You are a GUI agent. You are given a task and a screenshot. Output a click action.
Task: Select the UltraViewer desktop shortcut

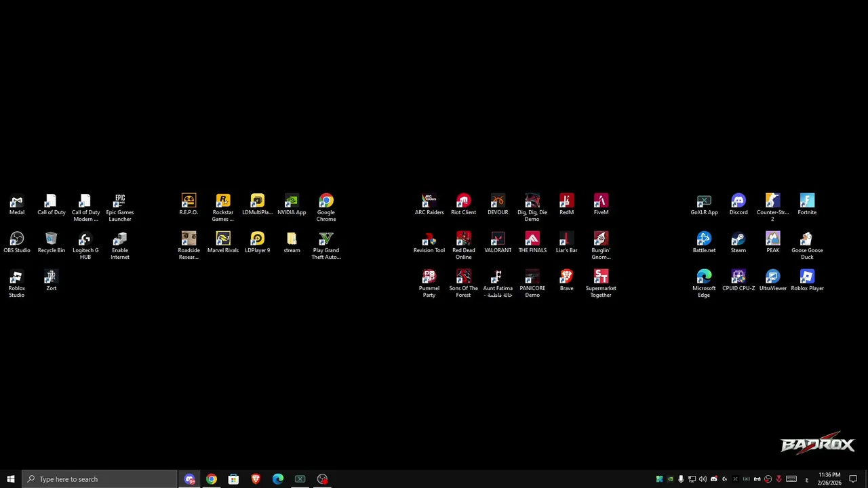click(772, 281)
